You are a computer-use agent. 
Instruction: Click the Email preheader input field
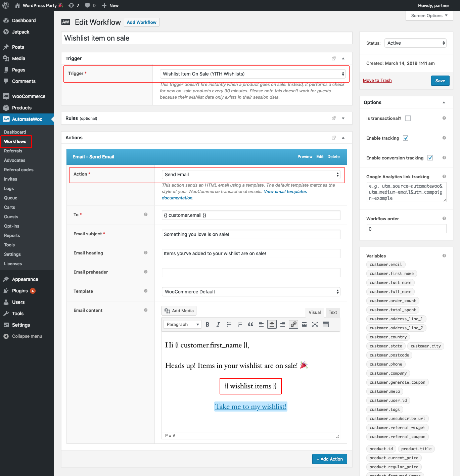[x=251, y=273]
